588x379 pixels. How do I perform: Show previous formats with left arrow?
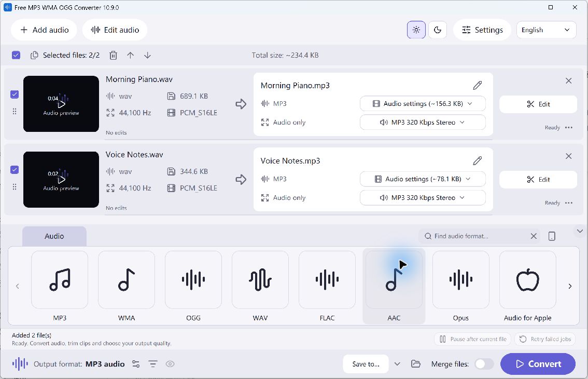click(x=17, y=286)
